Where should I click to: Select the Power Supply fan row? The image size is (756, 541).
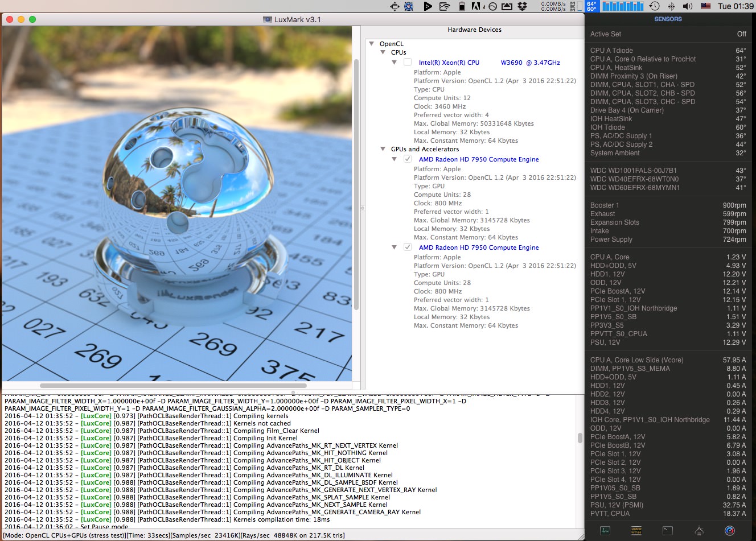(668, 239)
